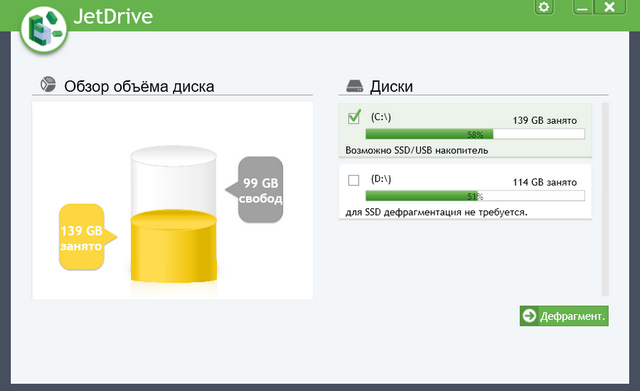Image resolution: width=640 pixels, height=391 pixels.
Task: Click the D:\ 51% usage bar
Action: pyautogui.click(x=475, y=196)
